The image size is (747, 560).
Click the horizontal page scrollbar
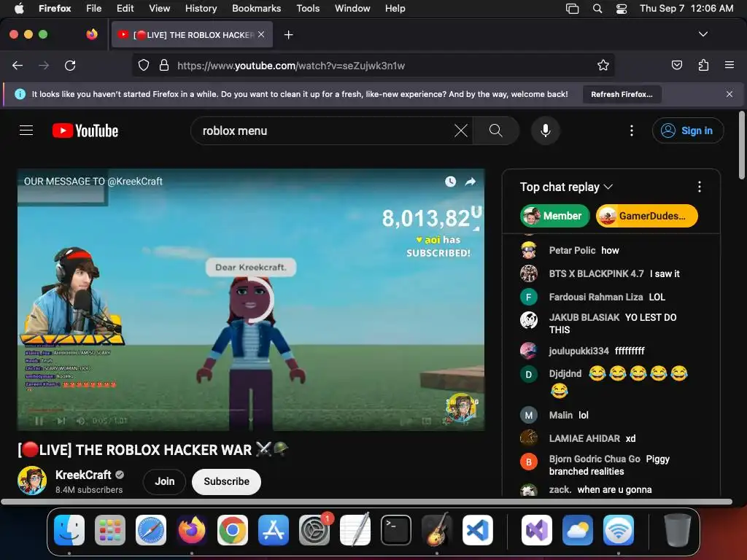pos(366,502)
